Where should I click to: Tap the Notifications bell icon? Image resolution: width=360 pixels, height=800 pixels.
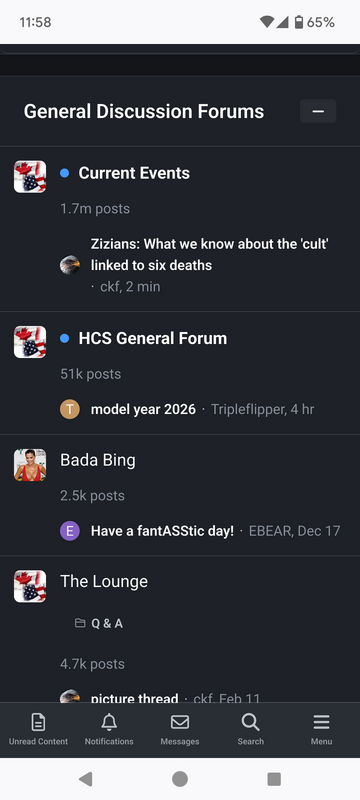pos(109,722)
